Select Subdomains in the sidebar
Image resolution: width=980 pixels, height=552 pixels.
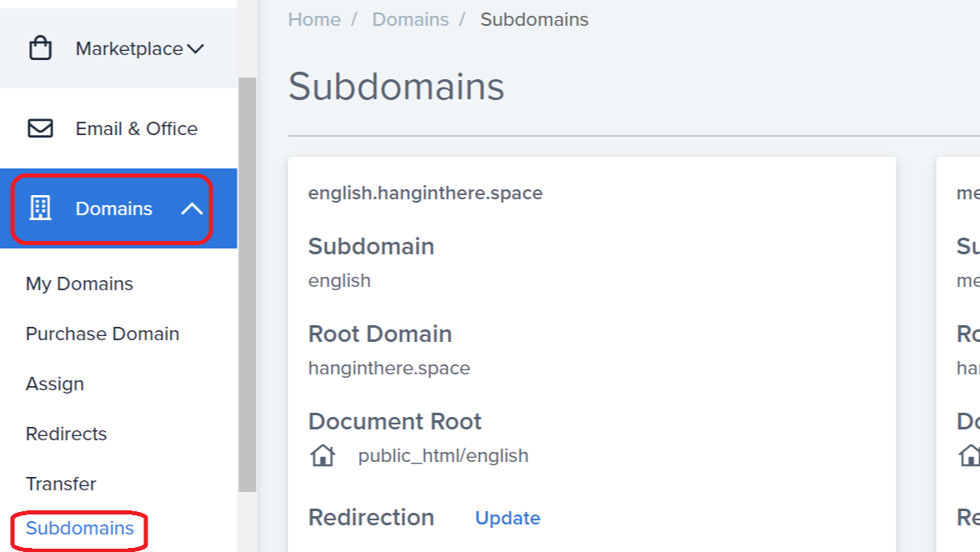click(x=80, y=528)
